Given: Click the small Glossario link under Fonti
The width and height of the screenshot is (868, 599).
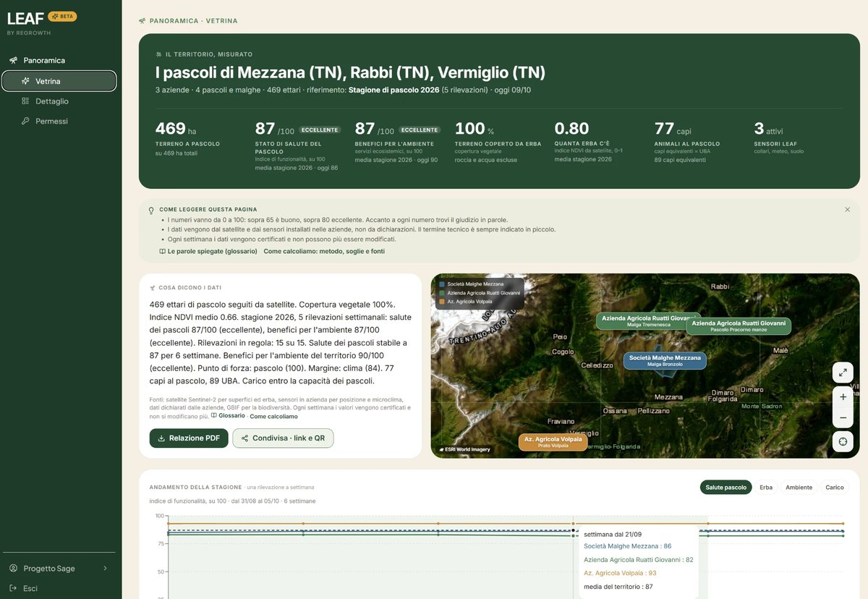Looking at the screenshot, I should click(228, 416).
